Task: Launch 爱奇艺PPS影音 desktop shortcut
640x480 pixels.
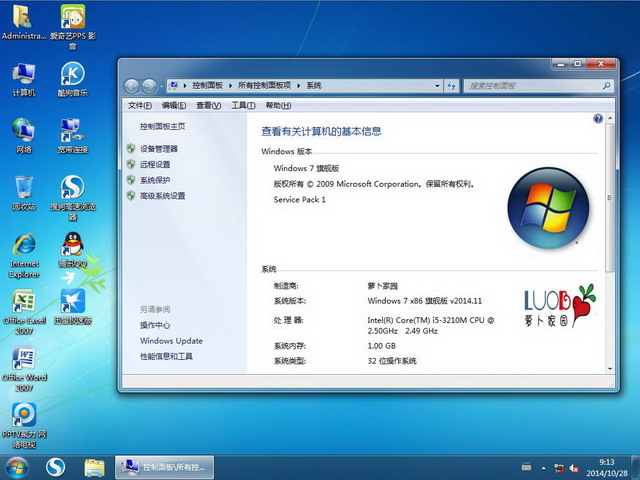Action: (x=73, y=27)
